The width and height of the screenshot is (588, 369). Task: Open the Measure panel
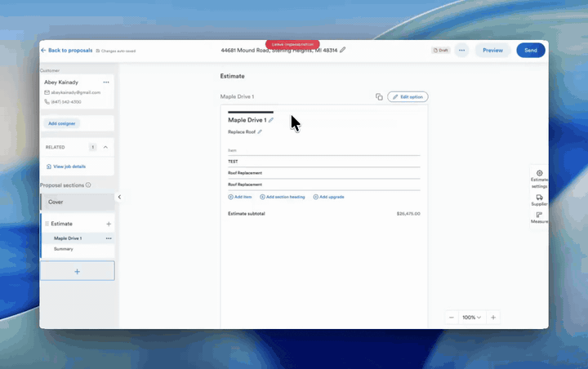[539, 217]
